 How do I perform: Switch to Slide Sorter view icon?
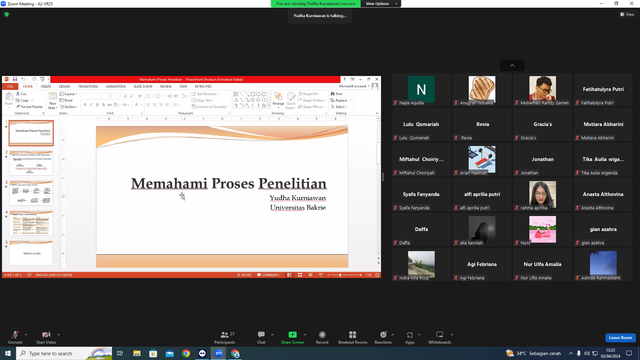(300, 275)
